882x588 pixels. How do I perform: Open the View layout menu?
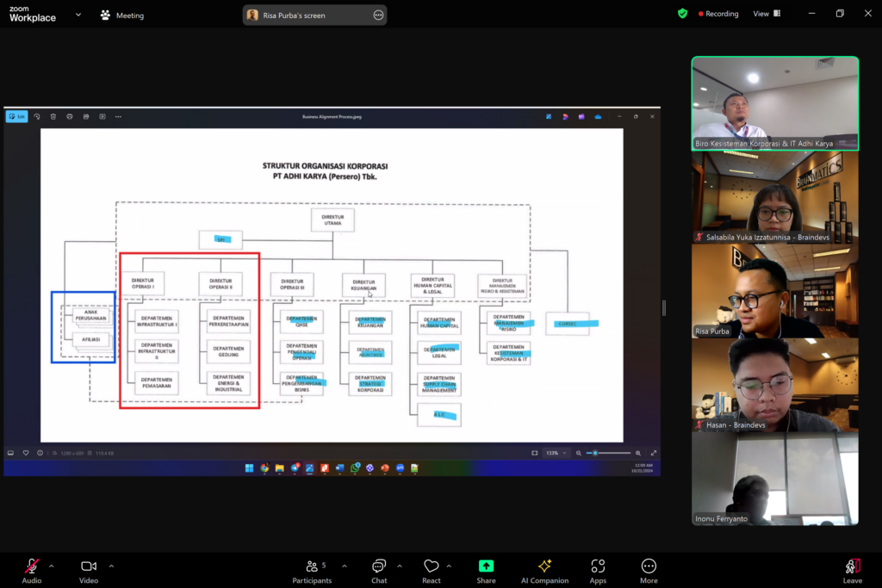tap(766, 14)
